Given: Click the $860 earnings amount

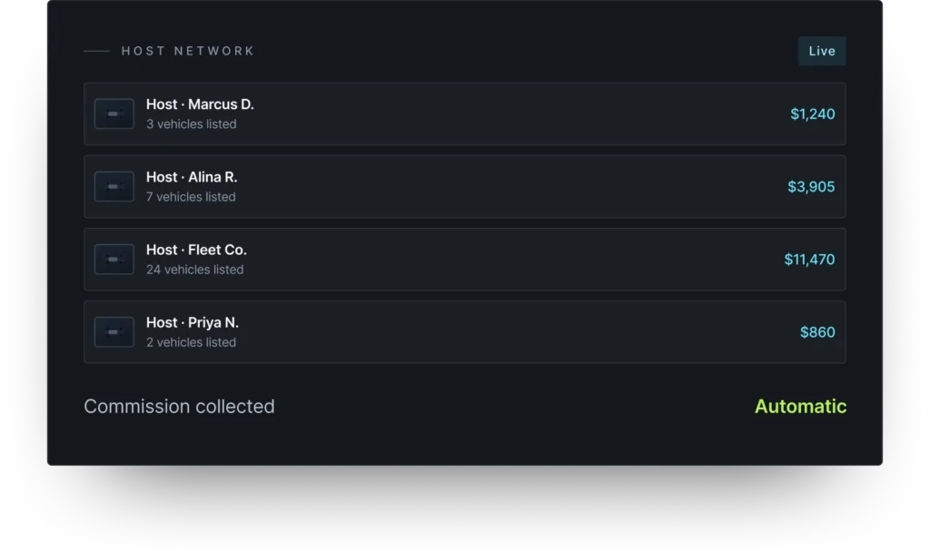Looking at the screenshot, I should coord(817,332).
